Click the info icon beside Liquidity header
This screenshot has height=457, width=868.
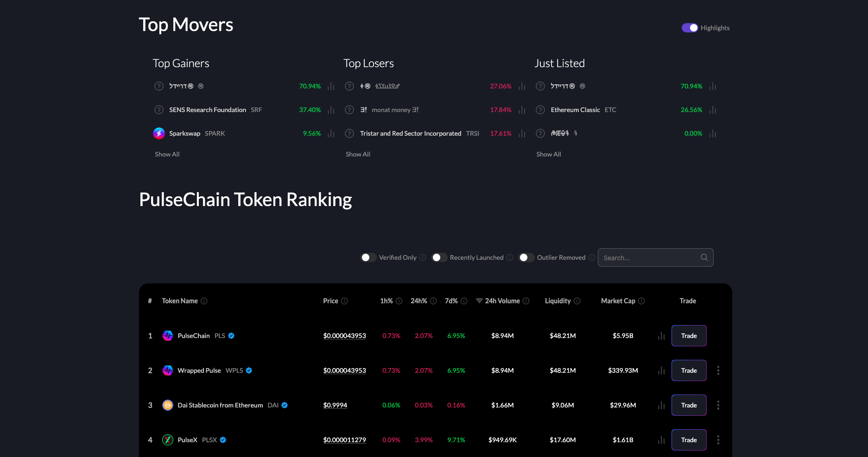(x=577, y=301)
